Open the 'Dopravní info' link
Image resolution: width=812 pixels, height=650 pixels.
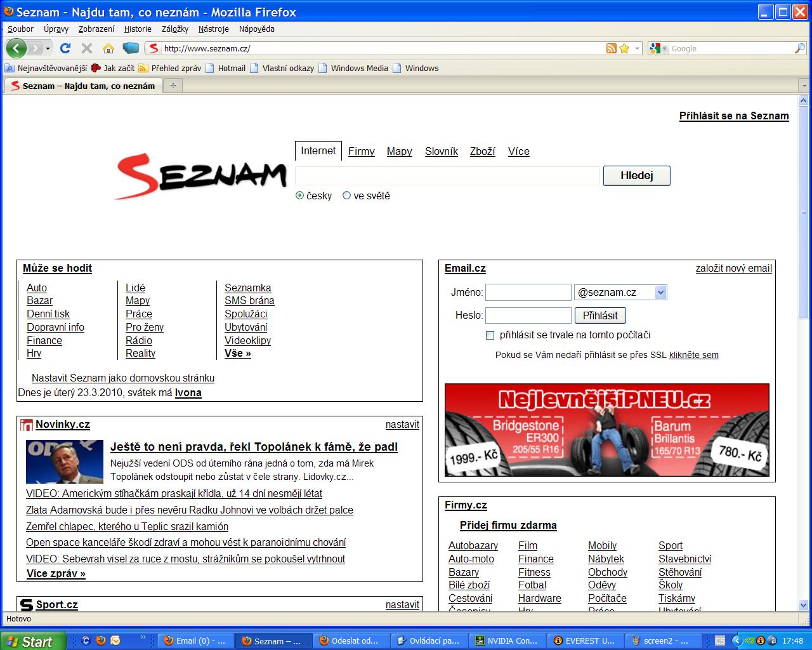tap(55, 327)
